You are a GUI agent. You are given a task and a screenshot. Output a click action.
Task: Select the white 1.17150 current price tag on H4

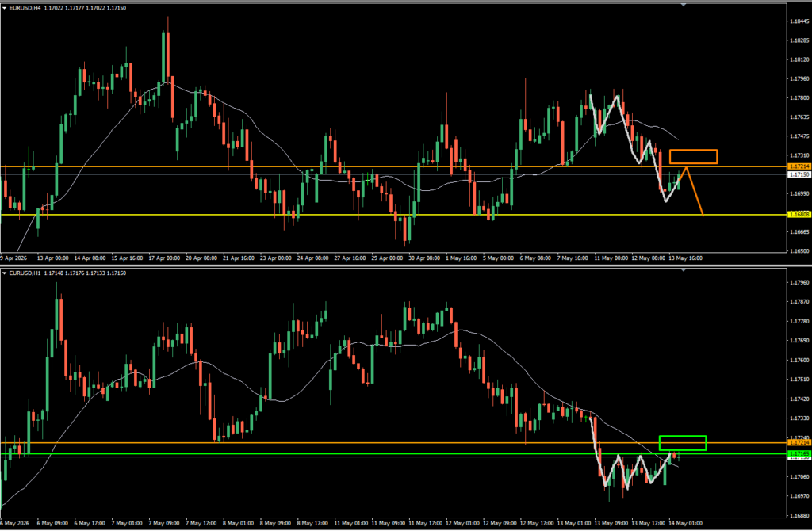(x=799, y=175)
